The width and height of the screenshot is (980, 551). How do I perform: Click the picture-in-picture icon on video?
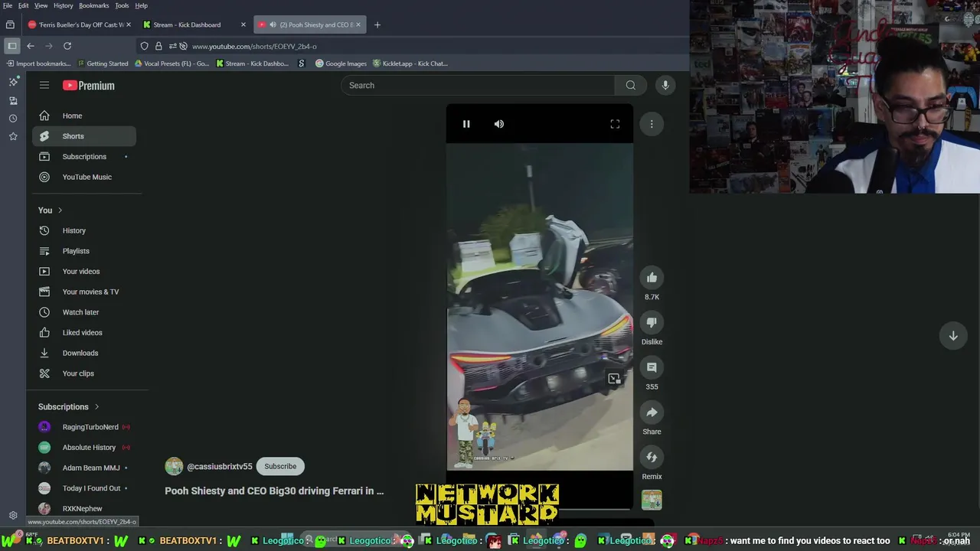pos(614,379)
